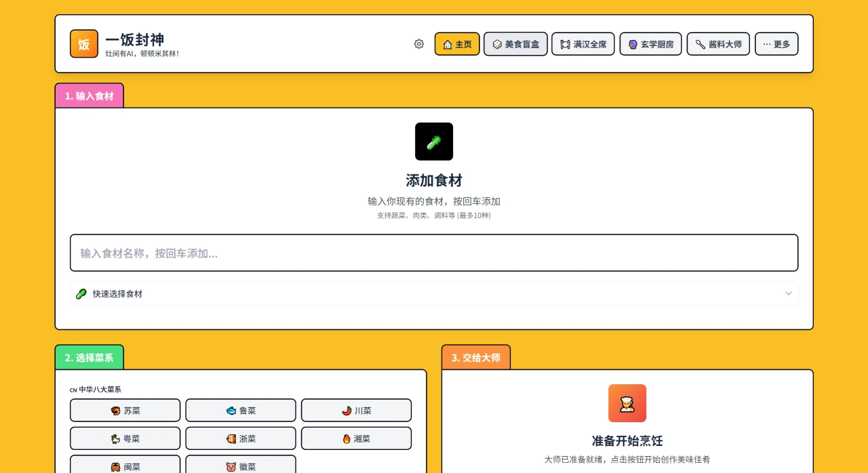Click the pink 1. 输入食材 step label
The image size is (868, 473).
[x=90, y=96]
